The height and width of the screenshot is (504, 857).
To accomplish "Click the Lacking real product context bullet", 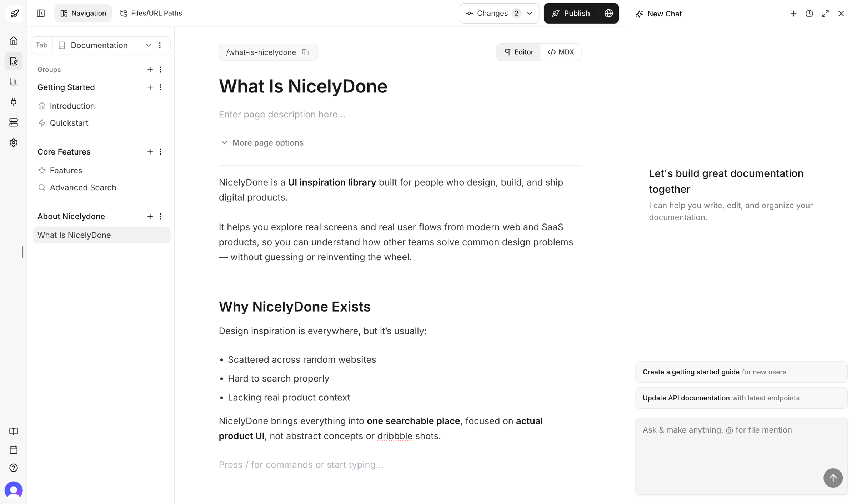I will (289, 397).
